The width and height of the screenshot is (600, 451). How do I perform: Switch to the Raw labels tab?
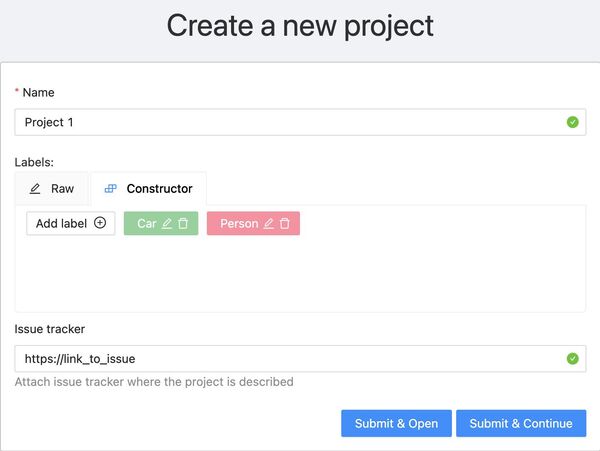(x=52, y=188)
